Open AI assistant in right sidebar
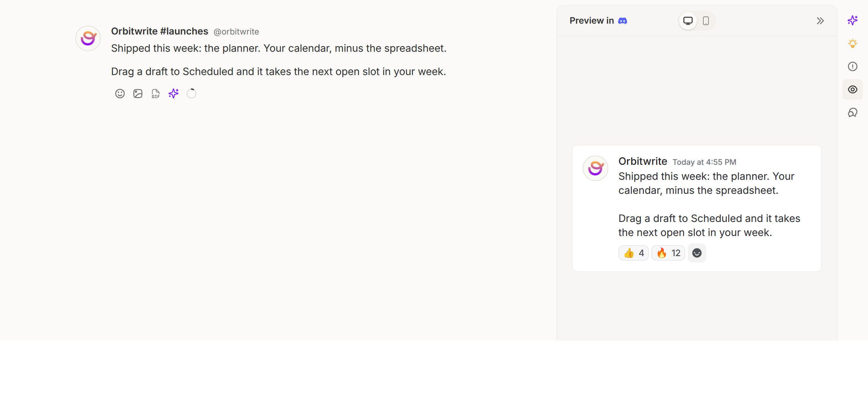Viewport: 868px width, 396px height. point(852,20)
